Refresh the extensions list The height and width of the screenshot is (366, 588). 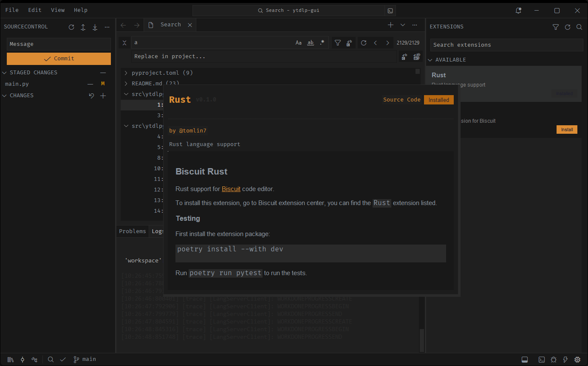[x=568, y=27]
